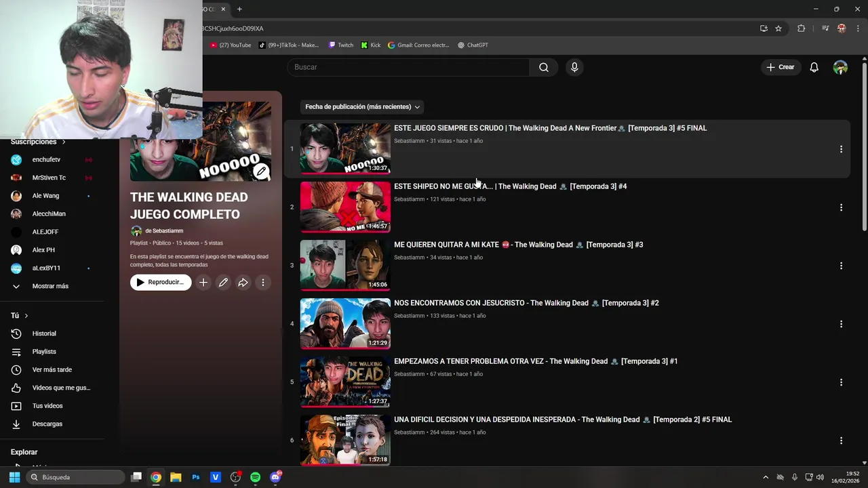Open thumbnail of ME QUIEREN QUITAR A MI KATE
Screen dimensions: 868x488
tap(345, 265)
